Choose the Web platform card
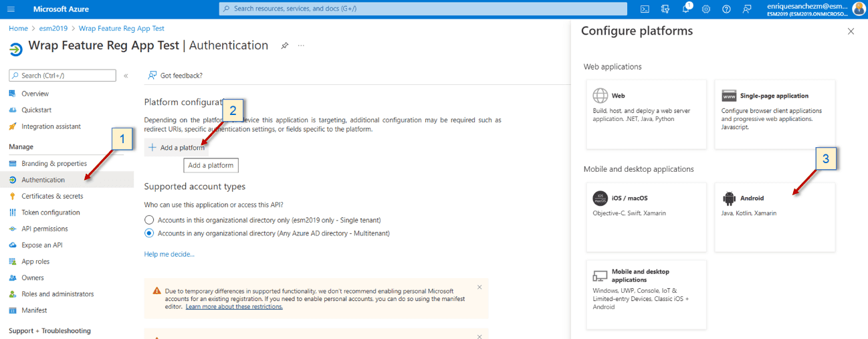868x339 pixels. pos(646,114)
